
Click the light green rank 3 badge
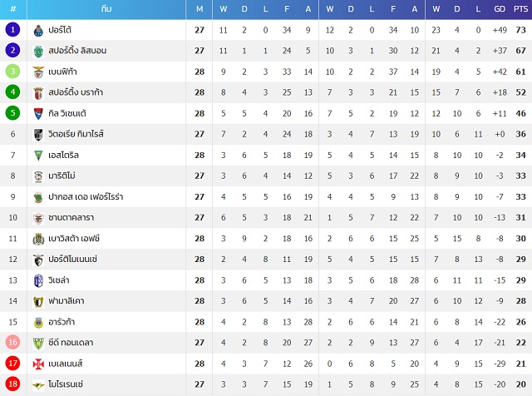click(x=13, y=71)
